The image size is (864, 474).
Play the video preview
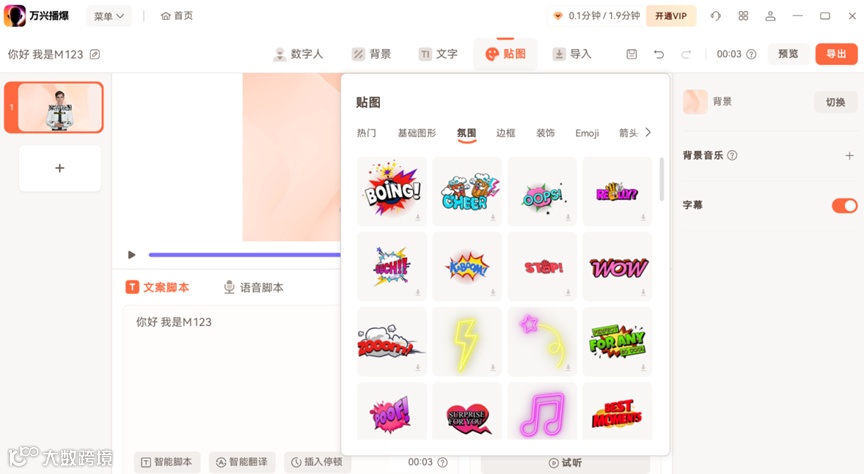point(132,255)
